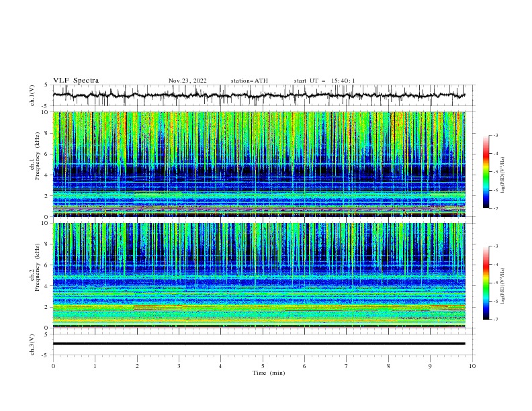Click the ch.3(V) flat trace line

click(x=259, y=344)
